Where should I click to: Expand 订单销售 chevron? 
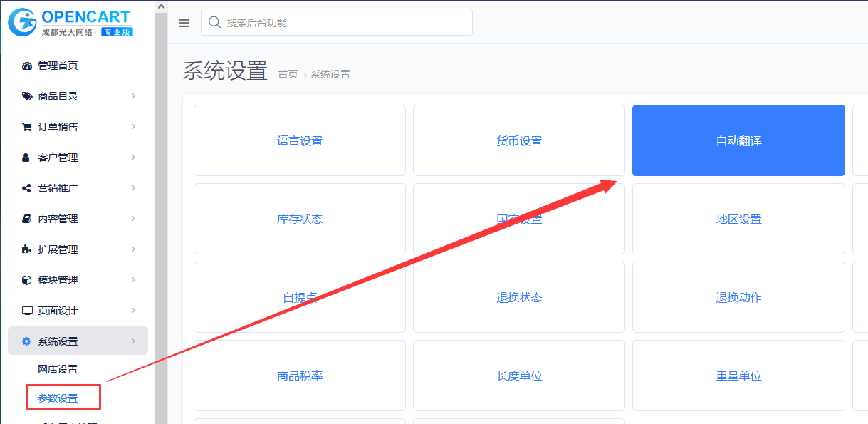pos(133,127)
